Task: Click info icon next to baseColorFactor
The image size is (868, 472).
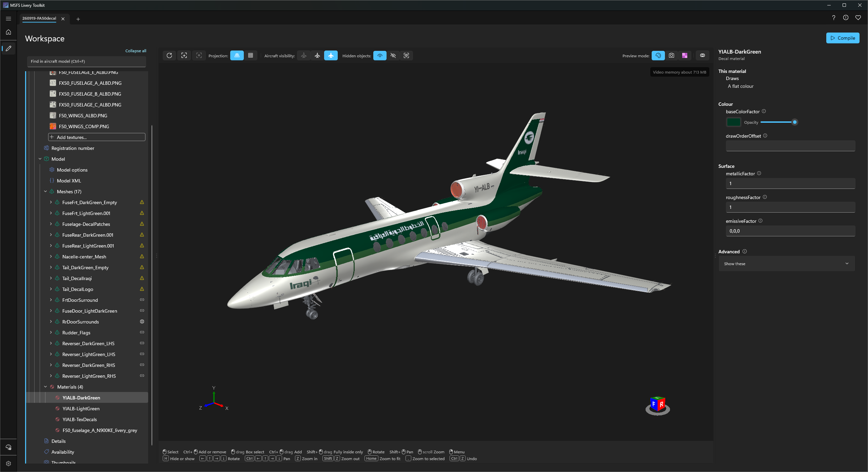Action: tap(764, 111)
